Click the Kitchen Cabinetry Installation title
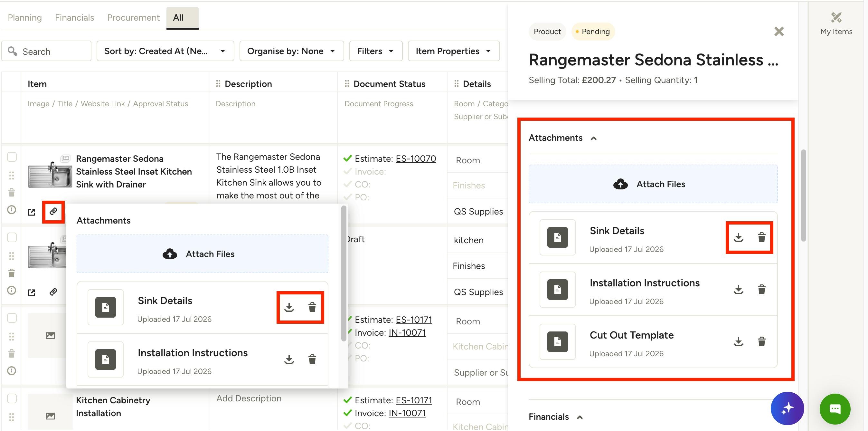This screenshot has height=431, width=868. click(x=113, y=407)
